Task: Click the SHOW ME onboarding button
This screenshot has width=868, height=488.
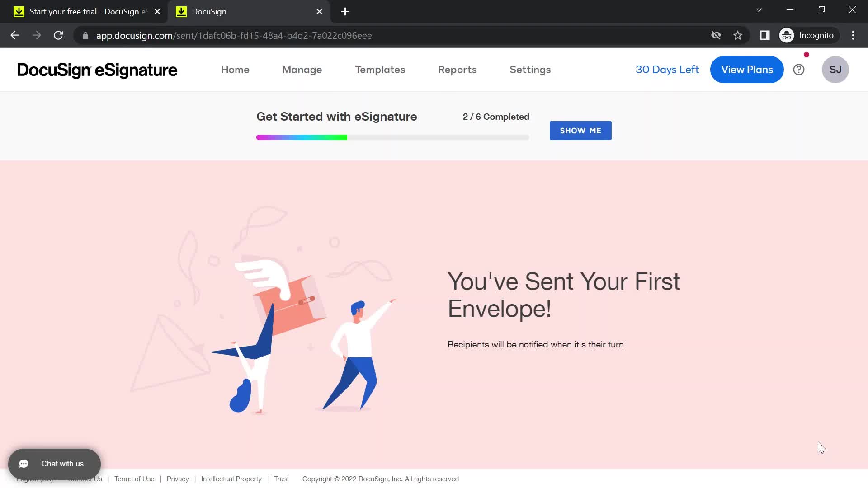Action: (580, 131)
